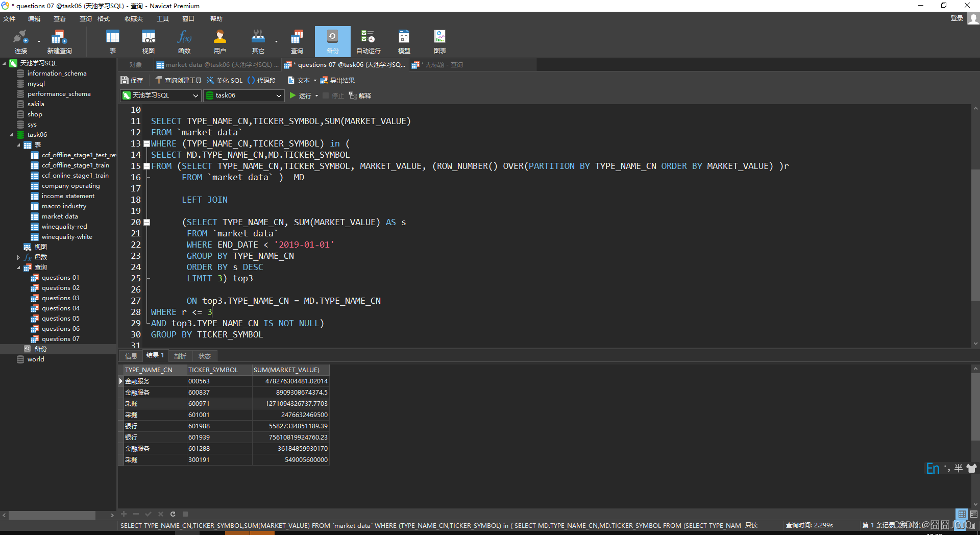Open the 文件 File menu
The width and height of the screenshot is (980, 535).
coord(9,19)
